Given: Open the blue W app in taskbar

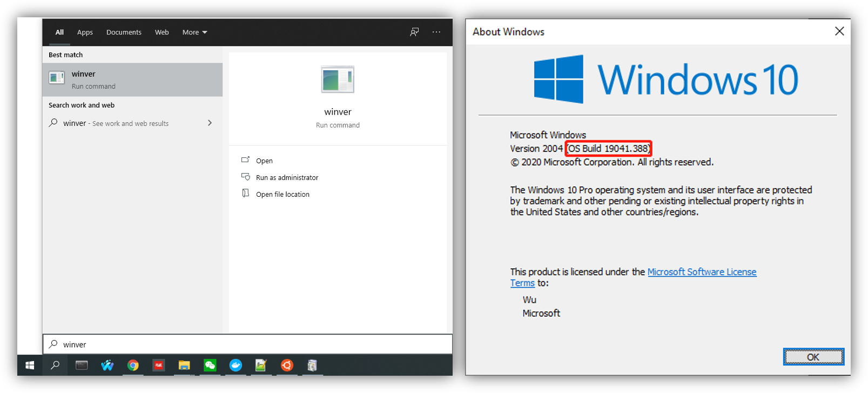Looking at the screenshot, I should pos(107,365).
